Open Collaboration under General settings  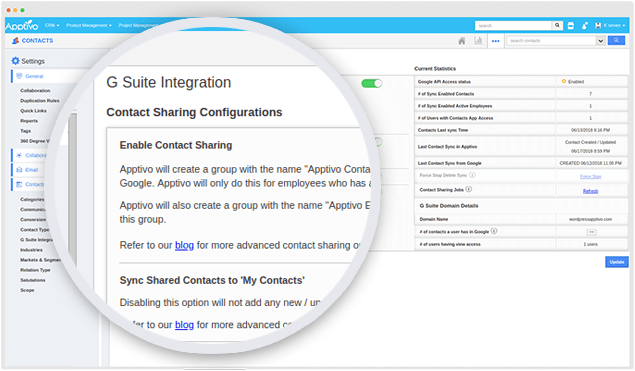(35, 90)
